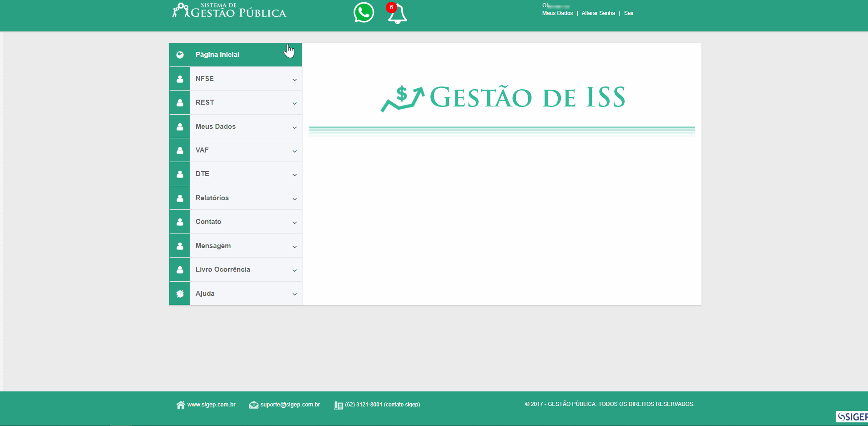
Task: Click the user icon next to Livro Ocorrência
Action: tap(180, 269)
